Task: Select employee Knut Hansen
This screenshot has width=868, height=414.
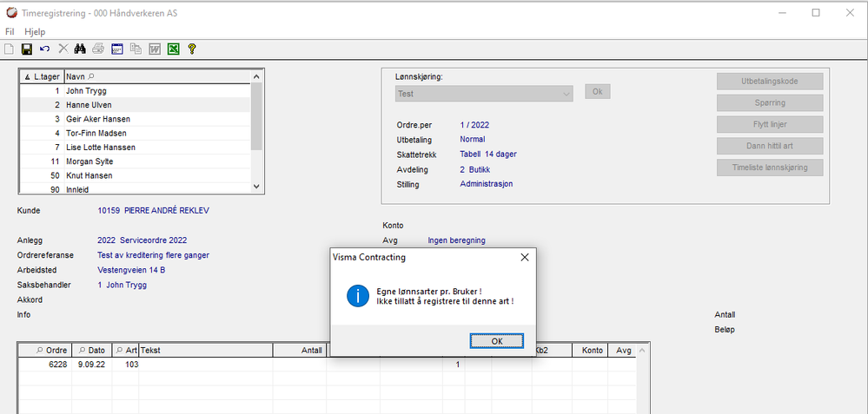Action: (136, 176)
